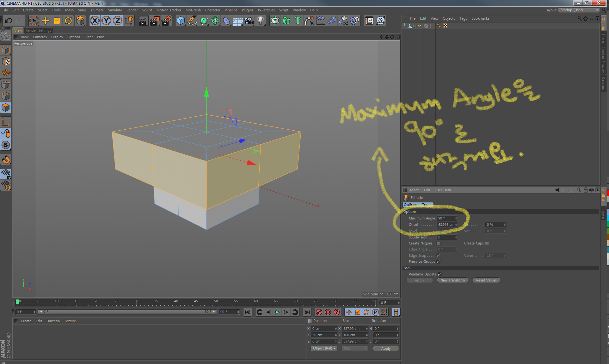Open material manager Create menu

pos(26,321)
